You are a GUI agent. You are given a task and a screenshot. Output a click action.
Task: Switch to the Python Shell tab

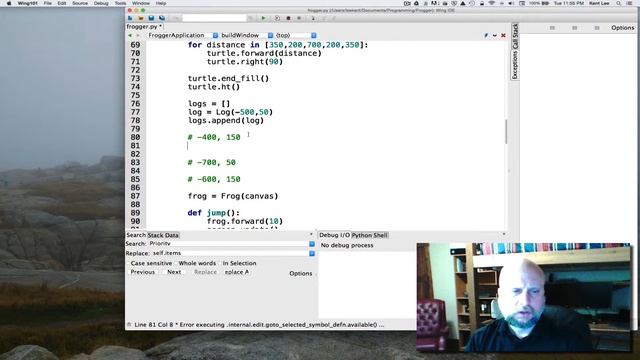tap(369, 235)
